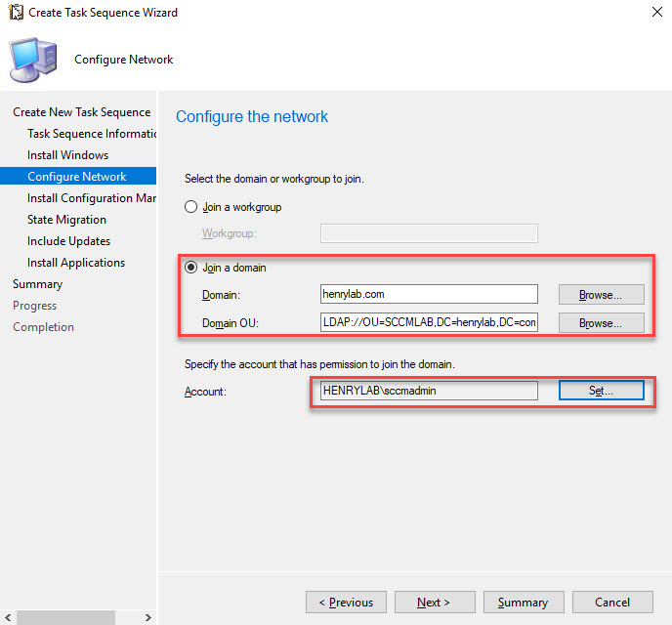Select Configure Network in sidebar
The width and height of the screenshot is (672, 625).
[x=77, y=177]
